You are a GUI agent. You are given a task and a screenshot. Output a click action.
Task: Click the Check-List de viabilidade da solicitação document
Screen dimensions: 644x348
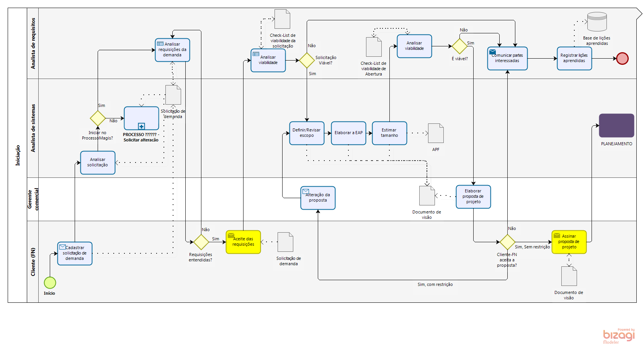click(x=282, y=19)
